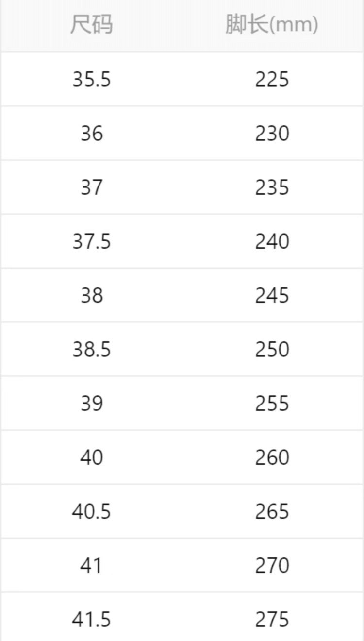Image resolution: width=364 pixels, height=641 pixels.
Task: Click the 245 foot length value
Action: (x=272, y=295)
